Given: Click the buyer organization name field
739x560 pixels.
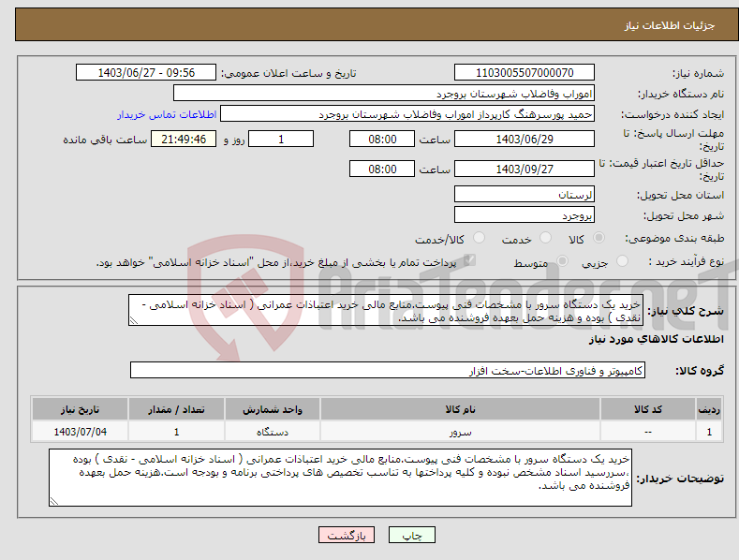Looking at the screenshot, I should [x=384, y=94].
